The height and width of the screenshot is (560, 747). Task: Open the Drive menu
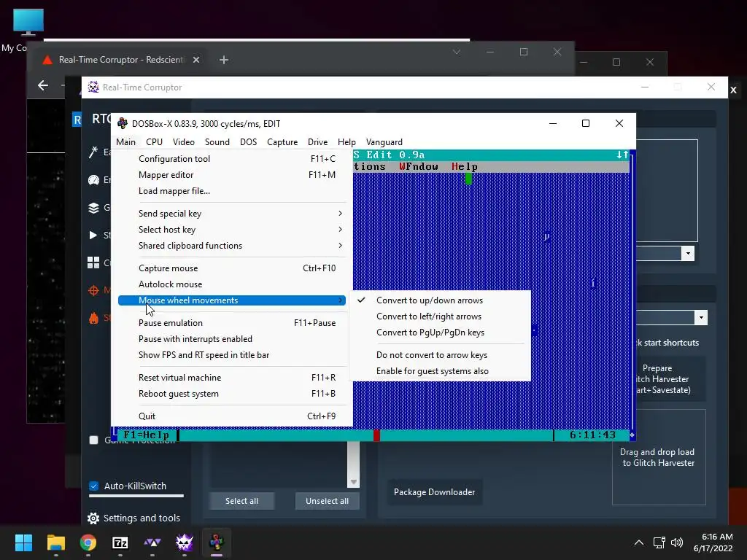click(317, 142)
